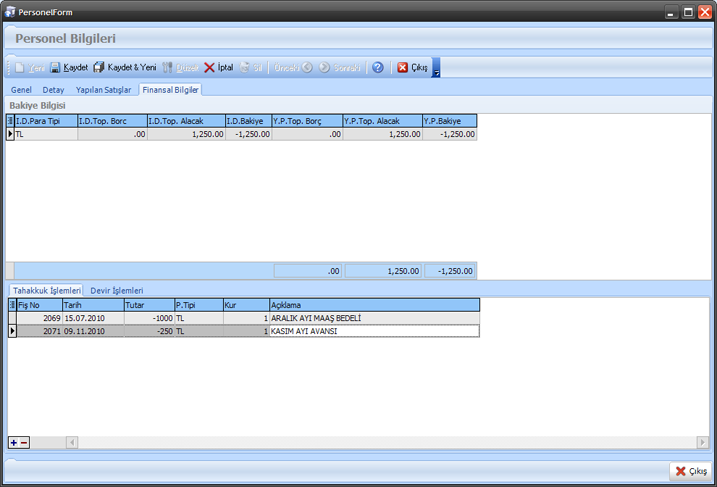Image resolution: width=717 pixels, height=487 pixels.
Task: Click the bottom Çıkış button
Action: 690,471
